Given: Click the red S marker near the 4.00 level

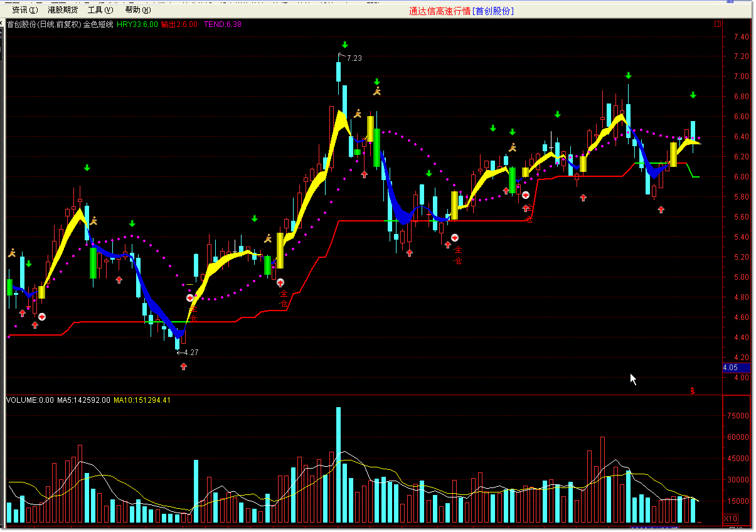Looking at the screenshot, I should click(x=693, y=391).
